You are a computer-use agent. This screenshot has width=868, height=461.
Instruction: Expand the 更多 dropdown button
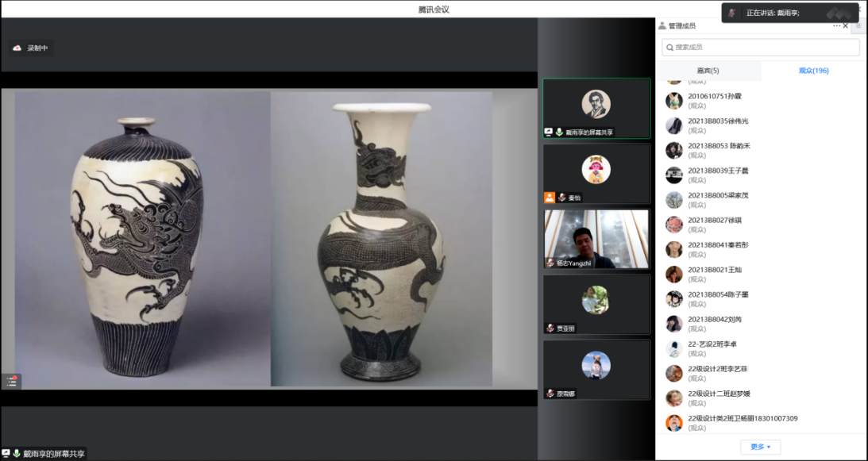coord(760,447)
